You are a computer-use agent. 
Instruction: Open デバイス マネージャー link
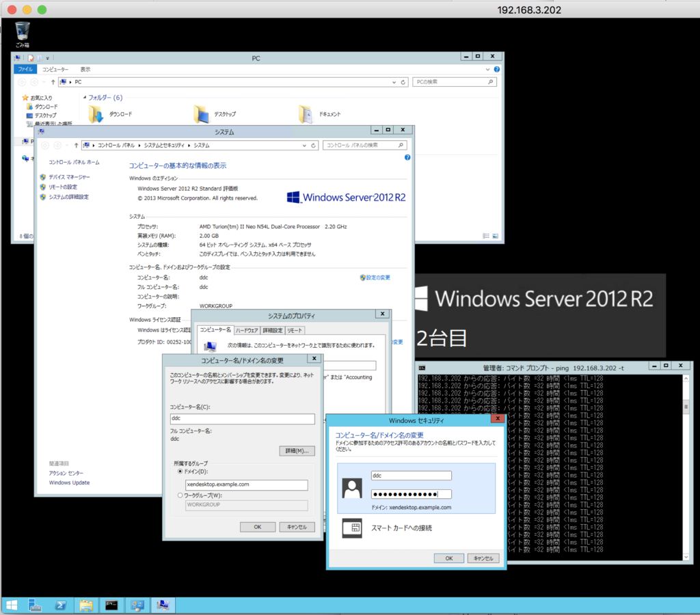pos(69,177)
